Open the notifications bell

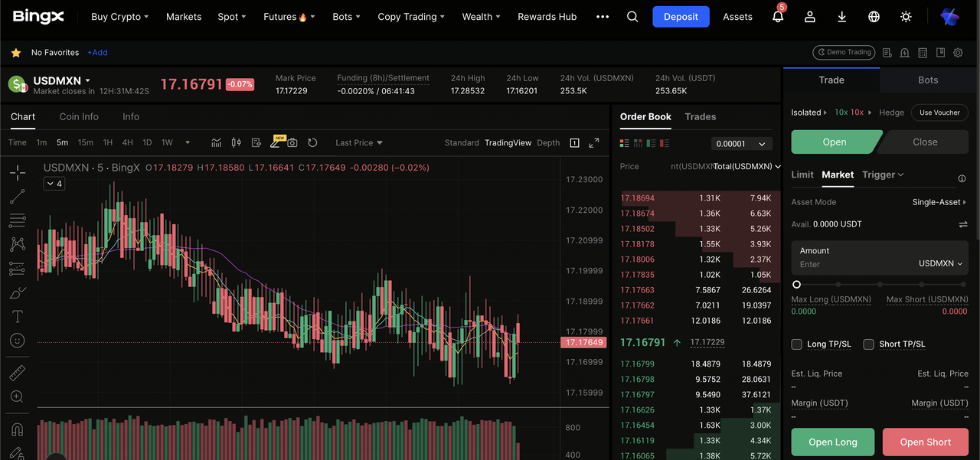[x=778, y=17]
